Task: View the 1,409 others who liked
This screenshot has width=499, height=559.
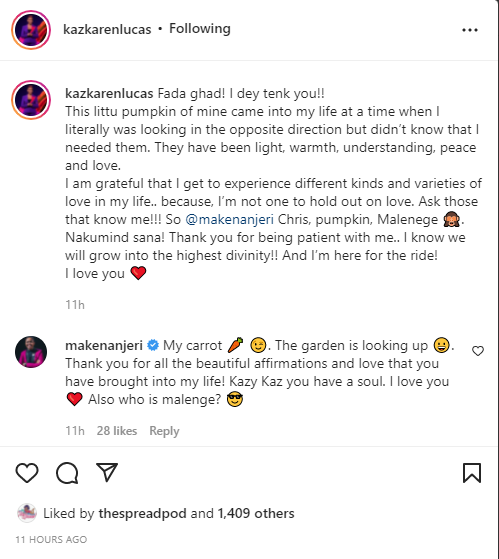Action: (256, 513)
